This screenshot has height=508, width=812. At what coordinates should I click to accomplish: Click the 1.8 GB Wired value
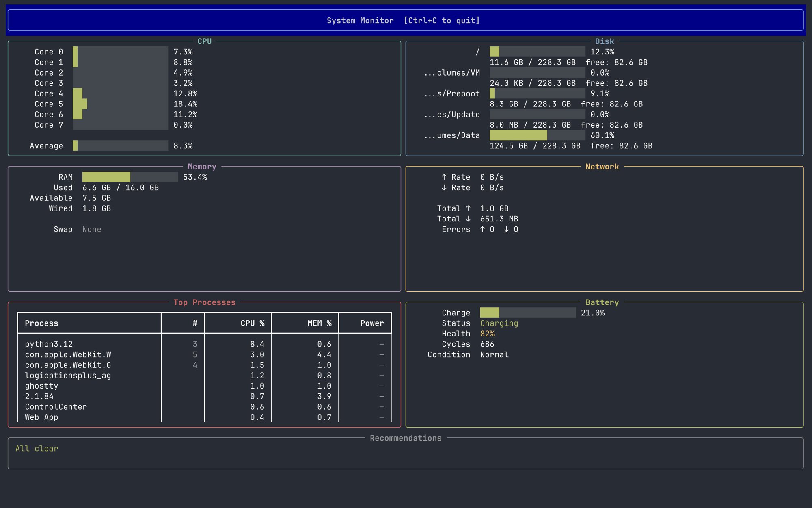[x=97, y=208]
